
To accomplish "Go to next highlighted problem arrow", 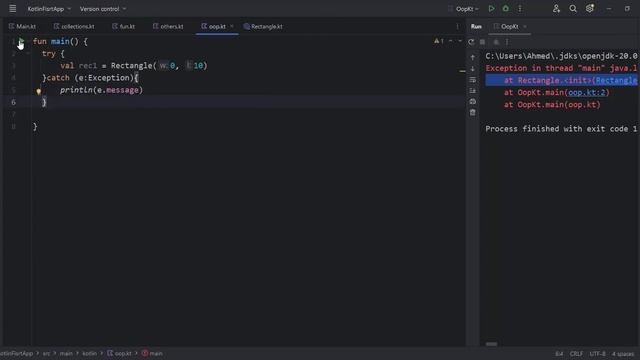I will click(x=460, y=41).
